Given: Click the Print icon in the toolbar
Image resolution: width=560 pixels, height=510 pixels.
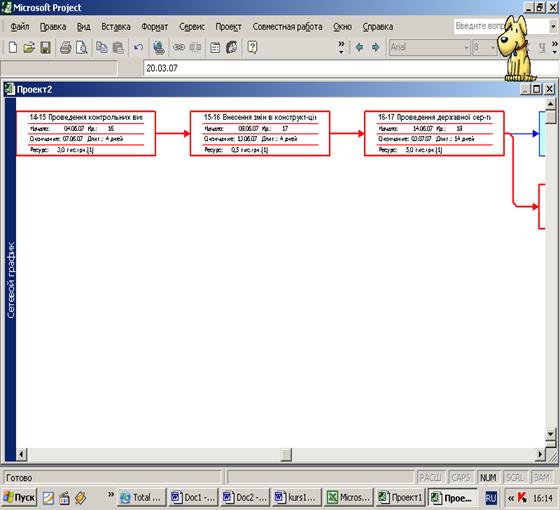Looking at the screenshot, I should [65, 47].
